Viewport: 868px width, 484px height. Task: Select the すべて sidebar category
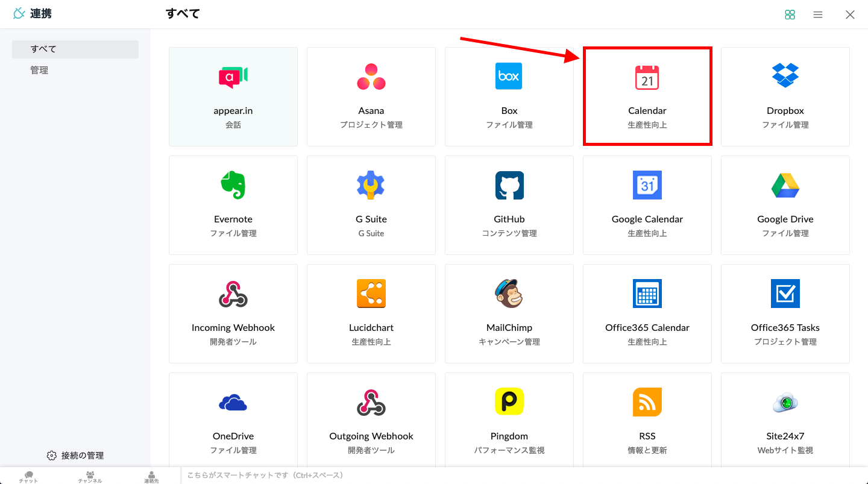(75, 49)
